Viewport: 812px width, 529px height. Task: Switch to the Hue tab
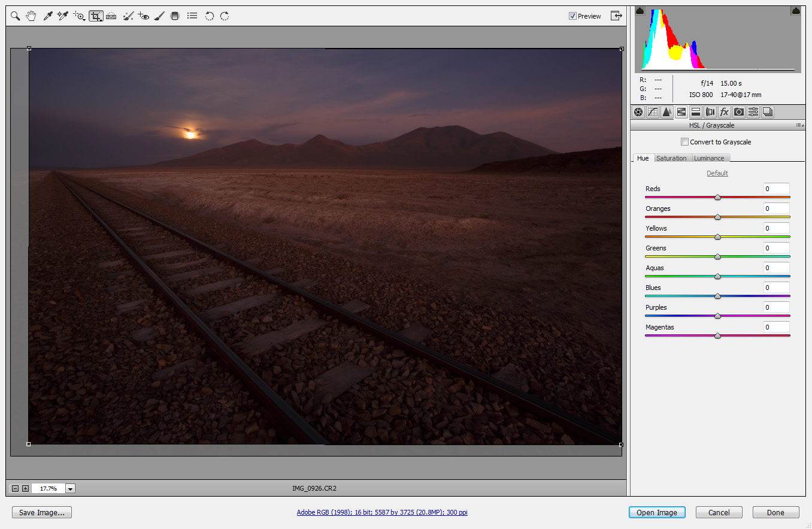tap(643, 158)
